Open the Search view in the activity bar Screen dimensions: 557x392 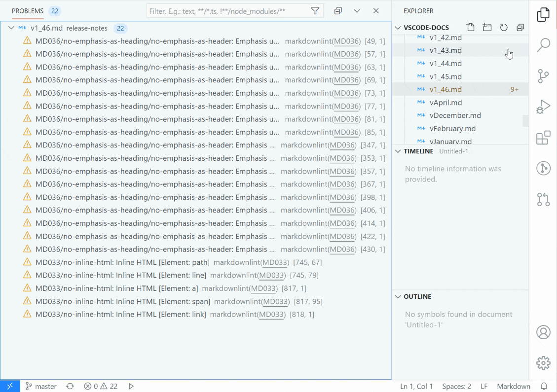coord(543,45)
